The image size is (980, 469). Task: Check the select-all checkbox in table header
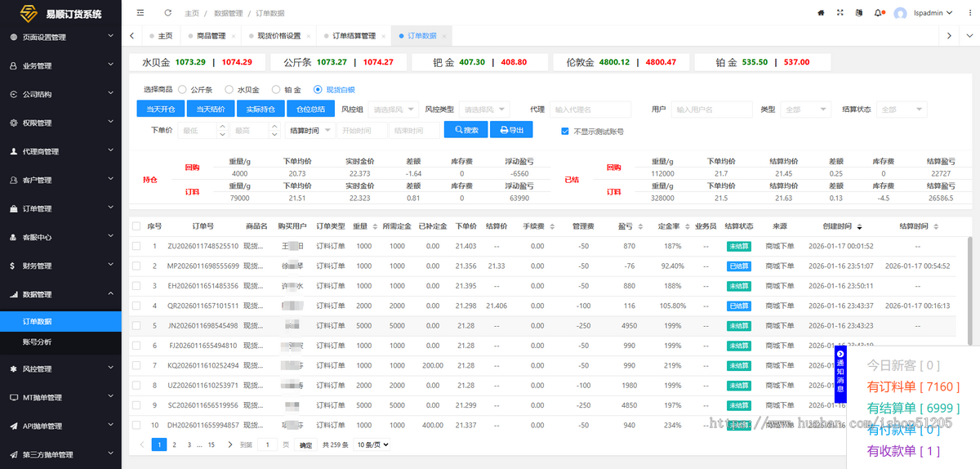click(136, 226)
